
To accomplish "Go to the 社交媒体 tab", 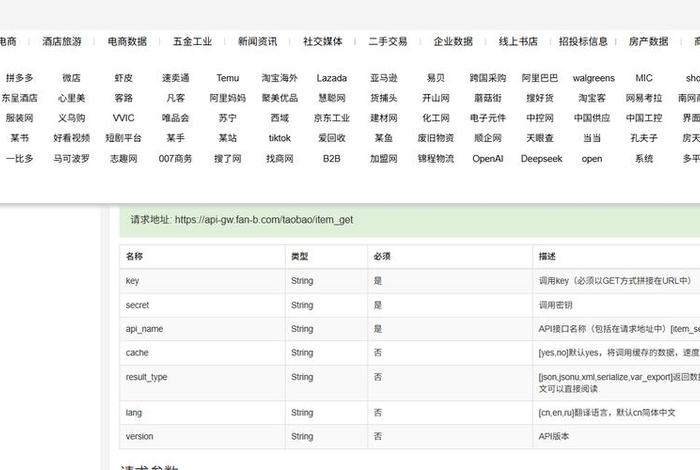I will tap(322, 42).
